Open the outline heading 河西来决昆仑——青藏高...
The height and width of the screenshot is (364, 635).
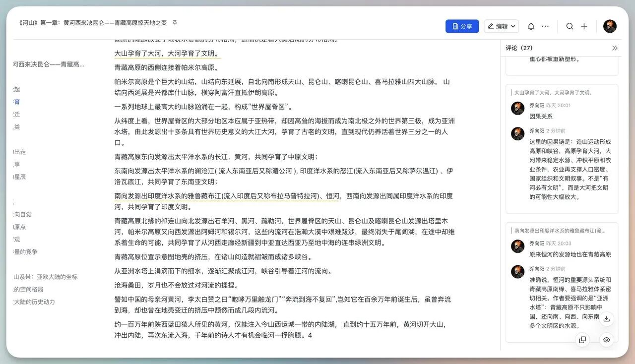(x=49, y=64)
